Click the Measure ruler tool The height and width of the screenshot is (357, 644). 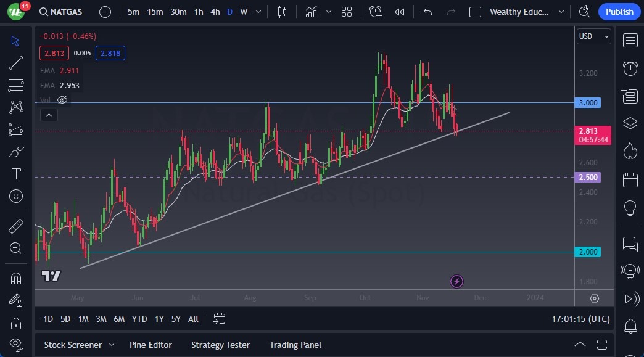[x=16, y=226]
